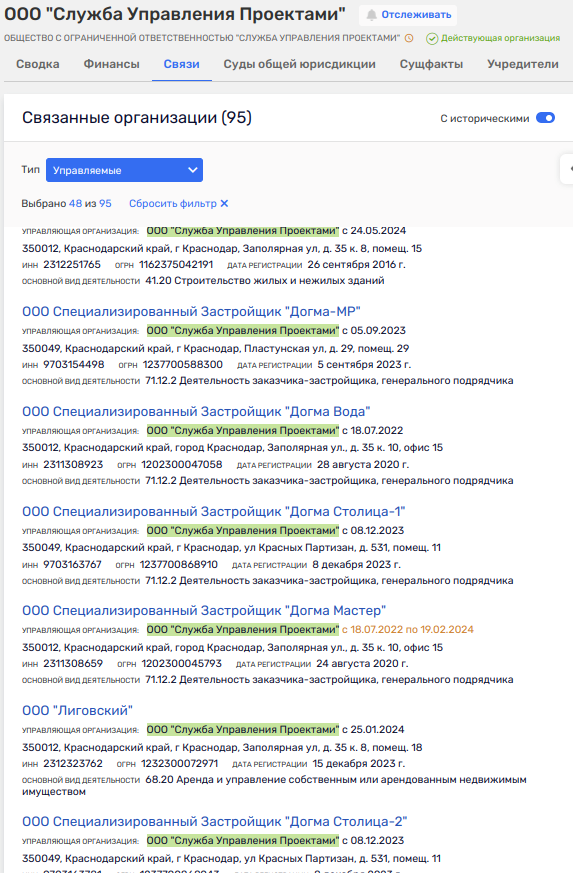Open the Тип dropdown showing Управляемые
This screenshot has width=573, height=873.
124,170
